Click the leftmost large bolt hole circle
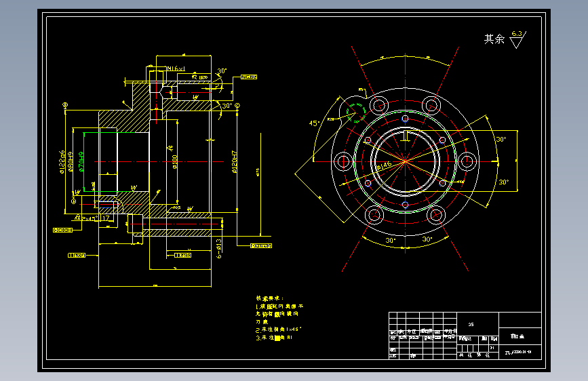Image resolution: width=588 pixels, height=381 pixels. click(x=342, y=161)
